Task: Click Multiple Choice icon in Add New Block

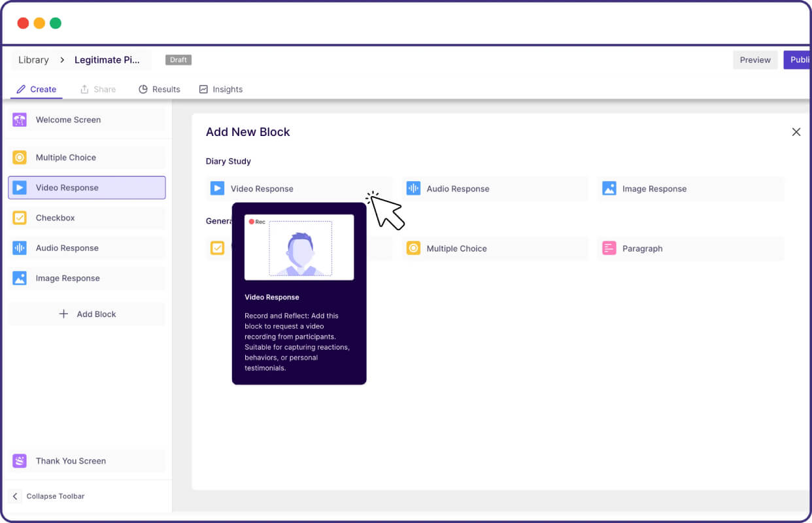Action: (413, 248)
